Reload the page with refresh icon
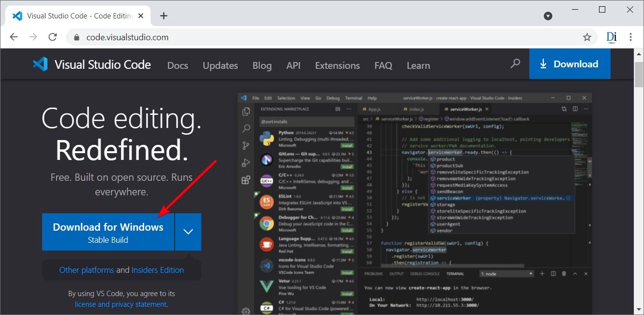 coord(53,37)
